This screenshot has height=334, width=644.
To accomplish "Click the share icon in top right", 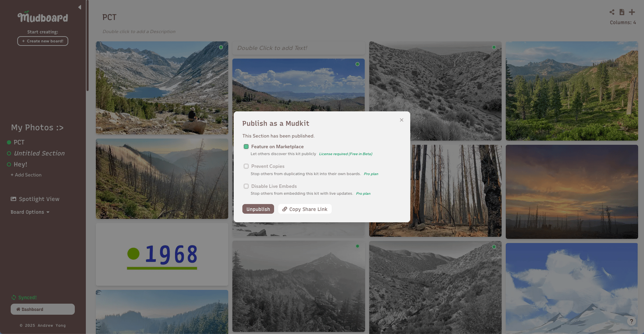I will point(612,12).
